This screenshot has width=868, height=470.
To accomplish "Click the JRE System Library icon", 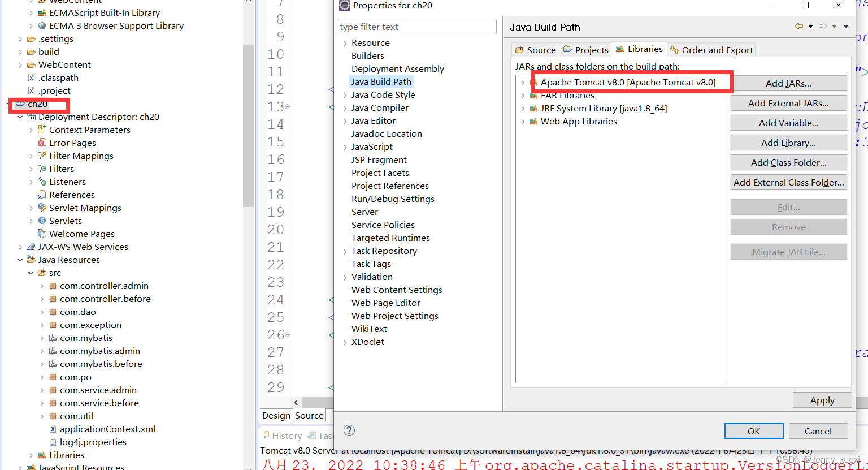I will click(x=533, y=109).
